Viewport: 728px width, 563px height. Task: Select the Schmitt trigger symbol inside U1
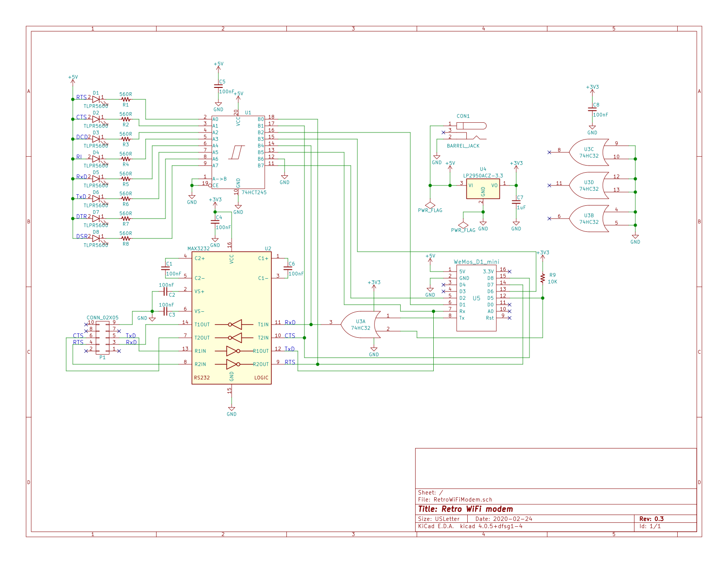point(236,152)
